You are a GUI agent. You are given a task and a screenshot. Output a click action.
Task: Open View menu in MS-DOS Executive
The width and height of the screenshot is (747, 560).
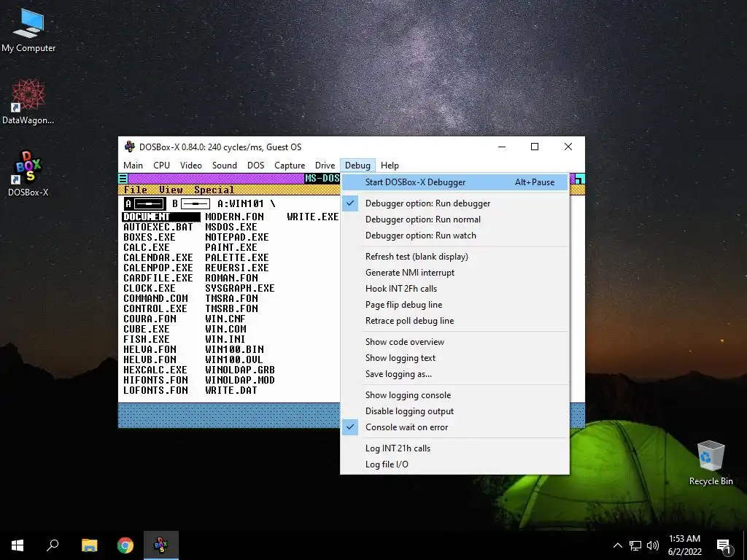[171, 190]
